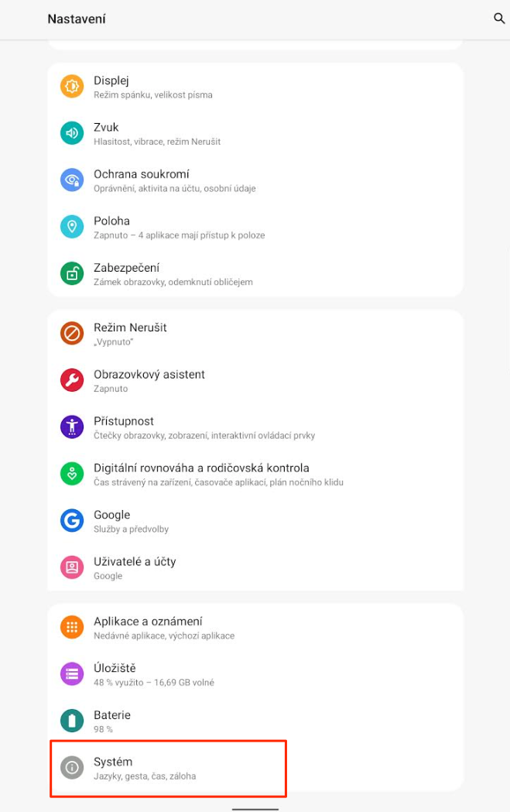Tap the bottom navigation handle bar
The height and width of the screenshot is (812, 510).
tap(255, 809)
